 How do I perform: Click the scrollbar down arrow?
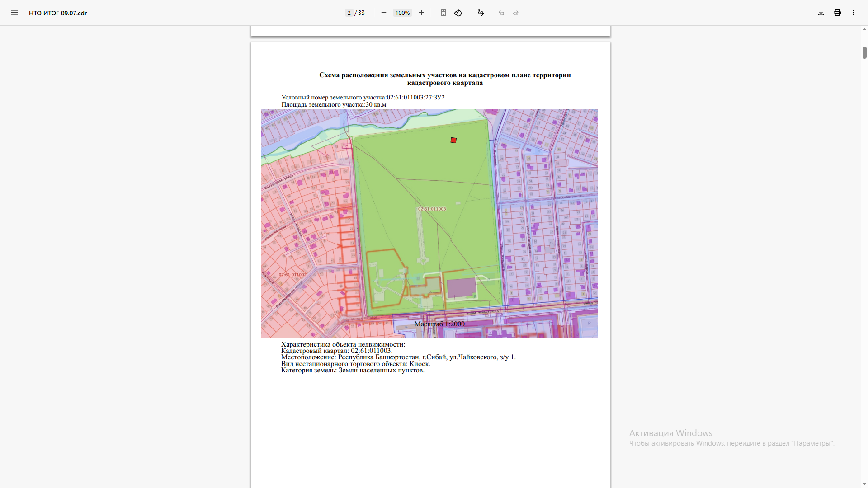click(x=864, y=484)
